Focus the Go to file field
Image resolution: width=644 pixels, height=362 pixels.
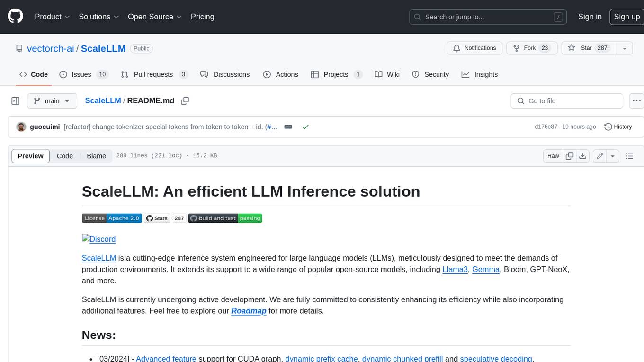pos(567,101)
